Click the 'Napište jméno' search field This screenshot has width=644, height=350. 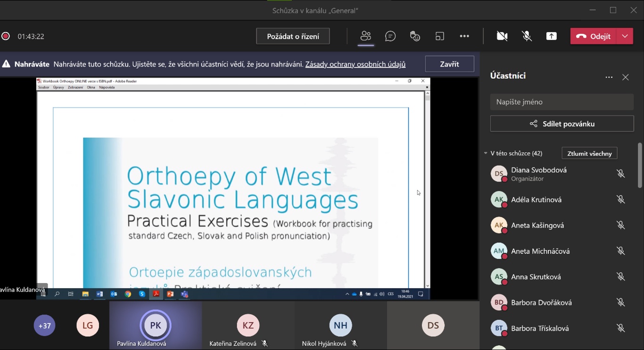(x=561, y=102)
